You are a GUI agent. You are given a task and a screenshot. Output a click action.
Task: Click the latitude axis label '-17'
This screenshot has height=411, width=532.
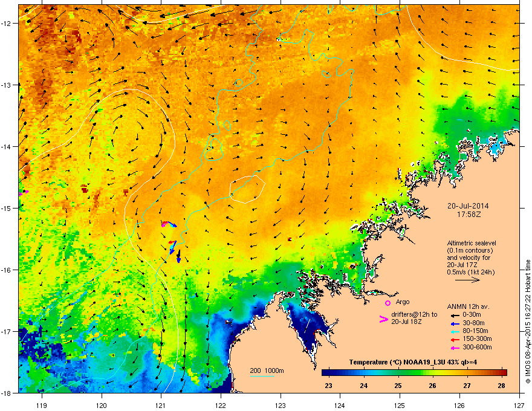point(7,332)
